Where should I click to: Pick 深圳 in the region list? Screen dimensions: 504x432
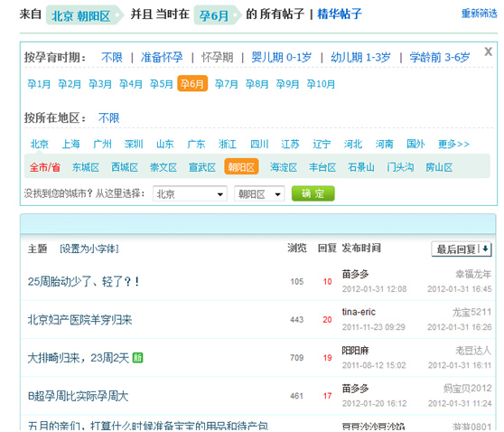click(134, 144)
